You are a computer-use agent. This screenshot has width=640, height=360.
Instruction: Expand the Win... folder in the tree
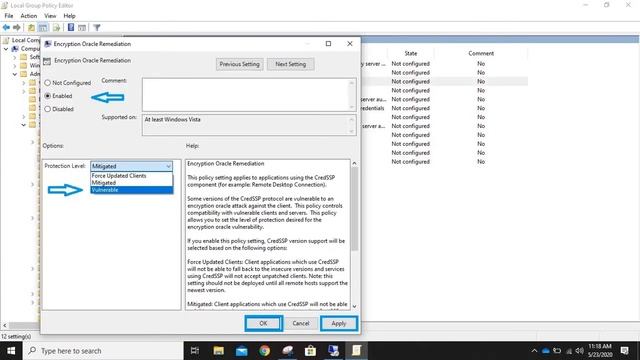click(15, 66)
